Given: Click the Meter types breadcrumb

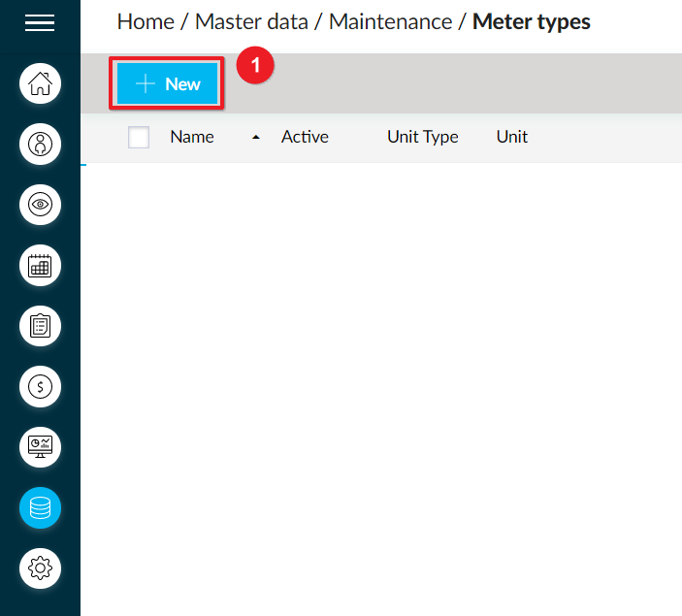Looking at the screenshot, I should click(531, 21).
